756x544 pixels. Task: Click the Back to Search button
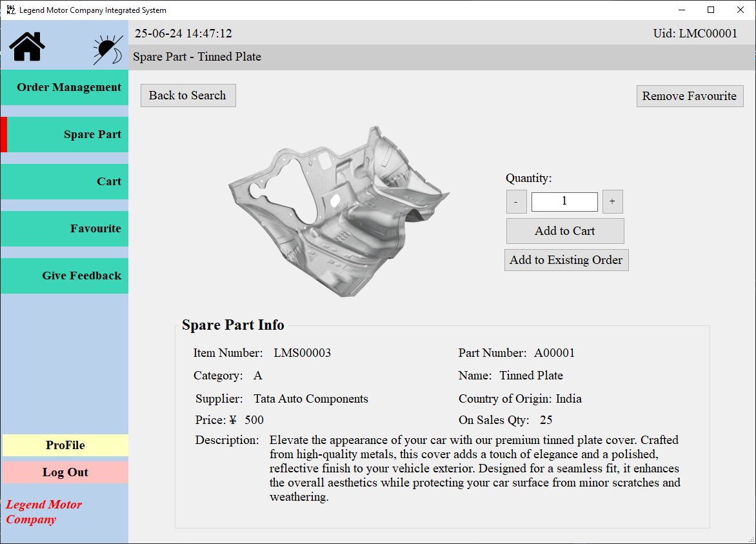click(188, 95)
